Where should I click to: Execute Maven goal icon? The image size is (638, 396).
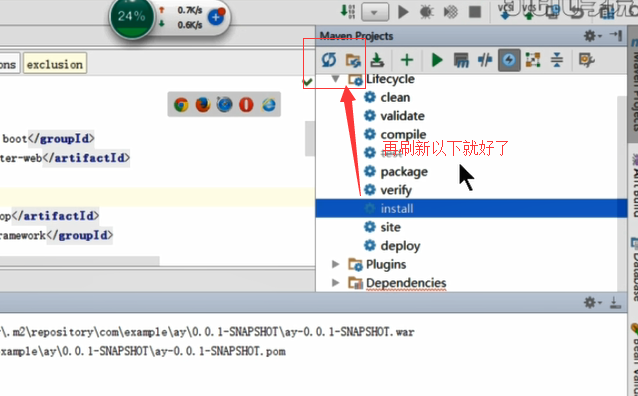coord(461,61)
